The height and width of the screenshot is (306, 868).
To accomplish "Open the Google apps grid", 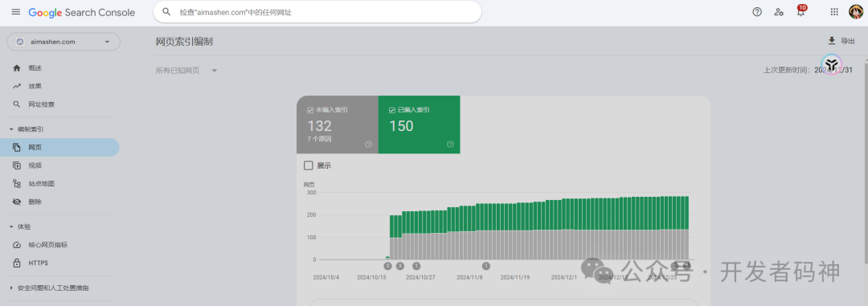I will (834, 11).
